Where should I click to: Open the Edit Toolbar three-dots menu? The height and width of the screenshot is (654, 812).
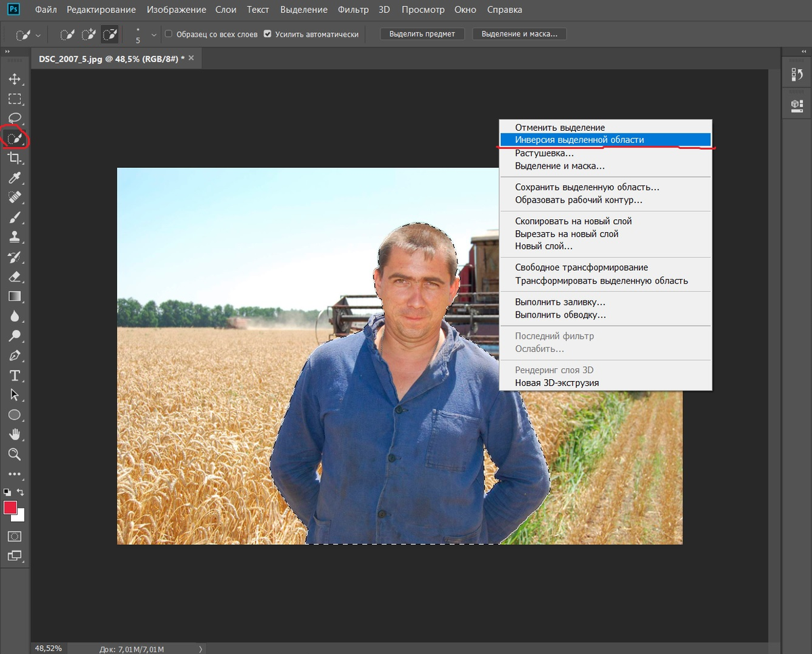pyautogui.click(x=14, y=475)
